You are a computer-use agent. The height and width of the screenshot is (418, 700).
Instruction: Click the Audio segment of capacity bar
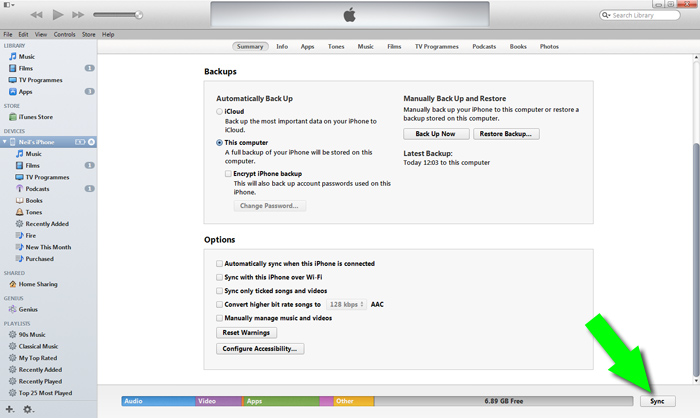click(x=158, y=401)
